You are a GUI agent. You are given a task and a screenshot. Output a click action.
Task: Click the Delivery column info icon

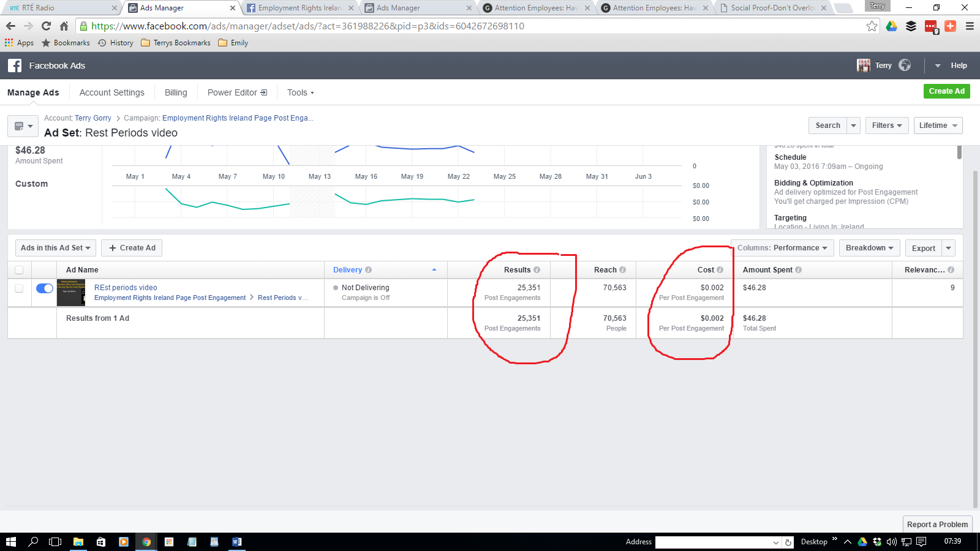coord(369,270)
